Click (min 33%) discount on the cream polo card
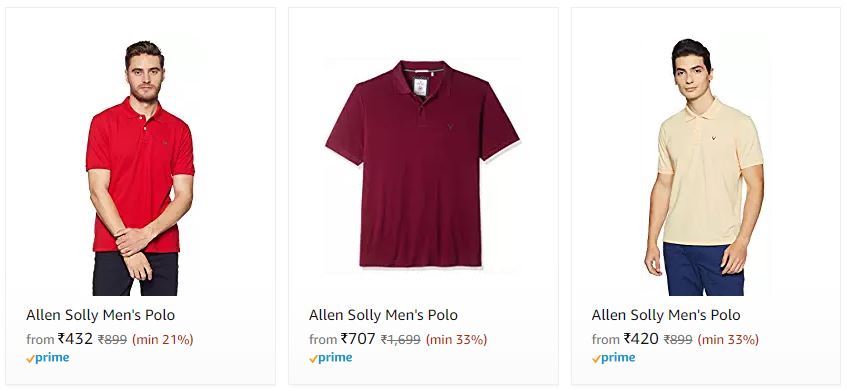This screenshot has height=391, width=847. (728, 340)
